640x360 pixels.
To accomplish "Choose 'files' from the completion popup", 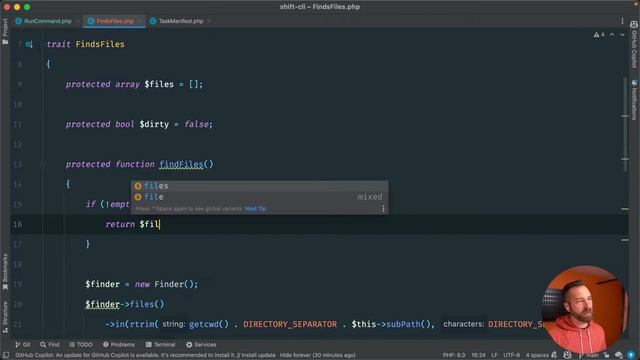I will [x=260, y=186].
